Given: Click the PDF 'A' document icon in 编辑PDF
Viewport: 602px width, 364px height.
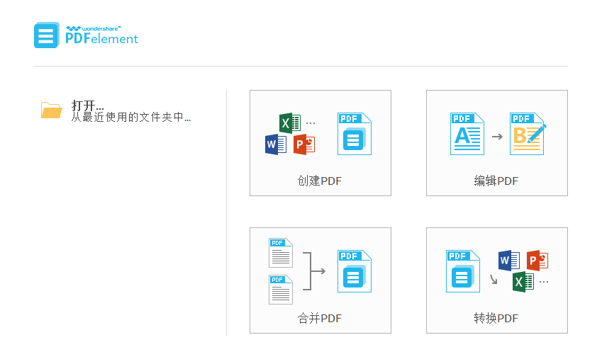Looking at the screenshot, I should pyautogui.click(x=467, y=134).
